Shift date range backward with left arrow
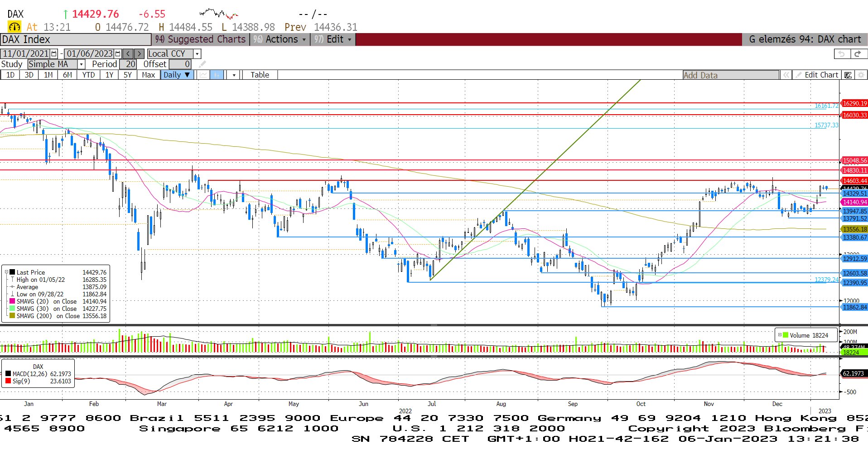The height and width of the screenshot is (464, 868). point(128,53)
